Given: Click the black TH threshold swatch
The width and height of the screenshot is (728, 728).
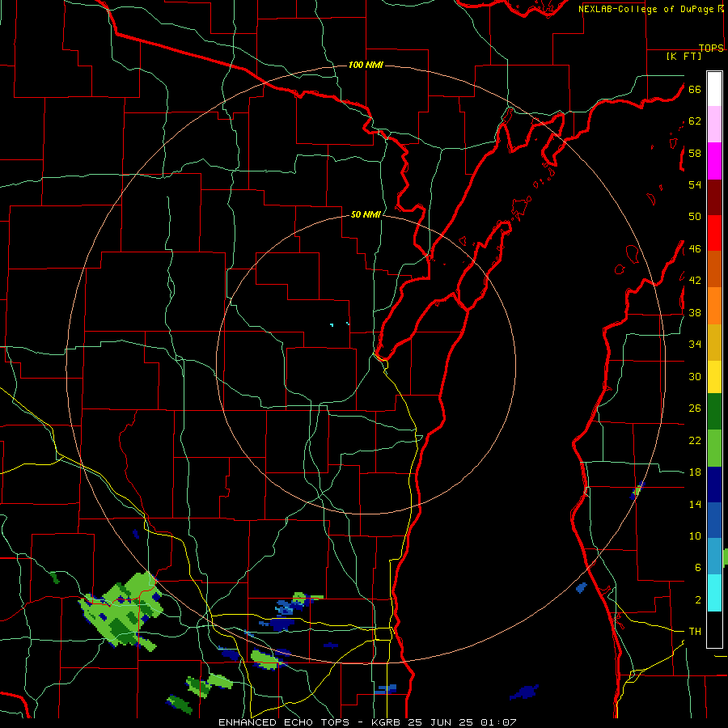Looking at the screenshot, I should coord(714,629).
